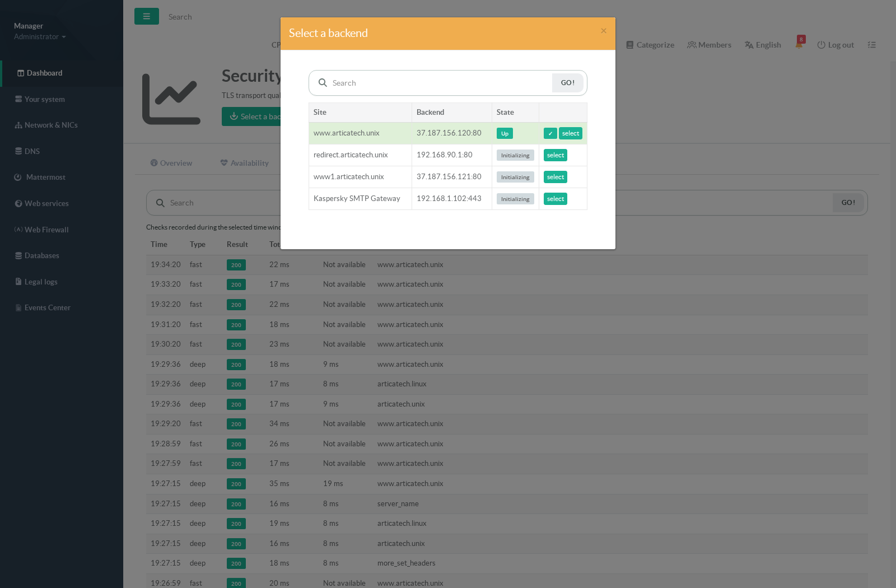Click GO! button in the dialog
The image size is (896, 588).
[x=567, y=83]
